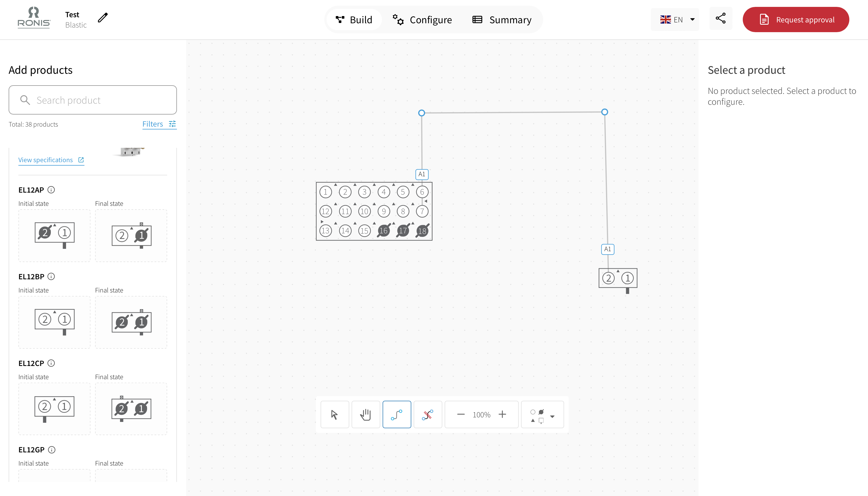Zoom in using the plus button

pyautogui.click(x=502, y=414)
